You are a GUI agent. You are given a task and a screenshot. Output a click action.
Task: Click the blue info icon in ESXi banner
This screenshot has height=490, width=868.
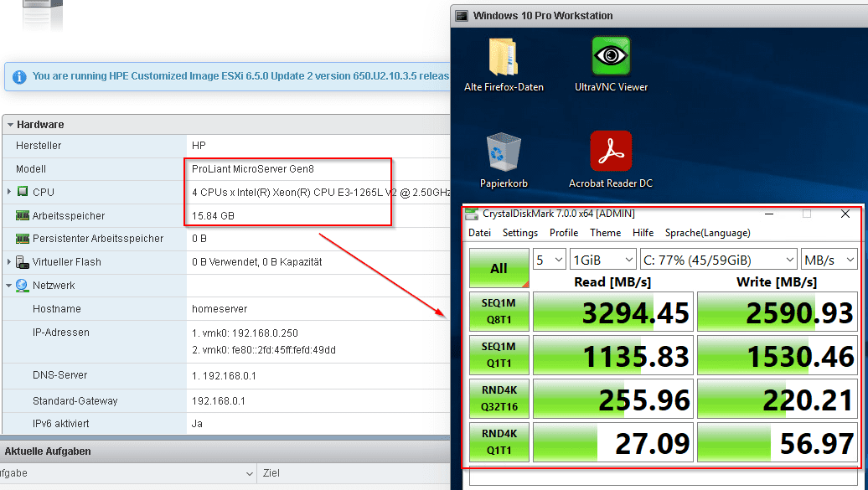click(19, 77)
